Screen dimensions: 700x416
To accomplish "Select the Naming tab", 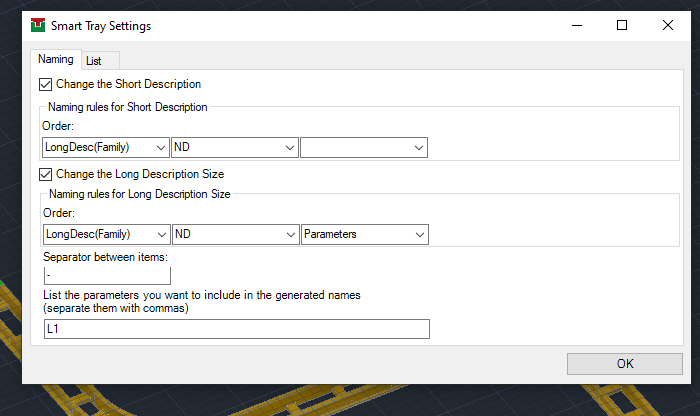I will pos(56,59).
